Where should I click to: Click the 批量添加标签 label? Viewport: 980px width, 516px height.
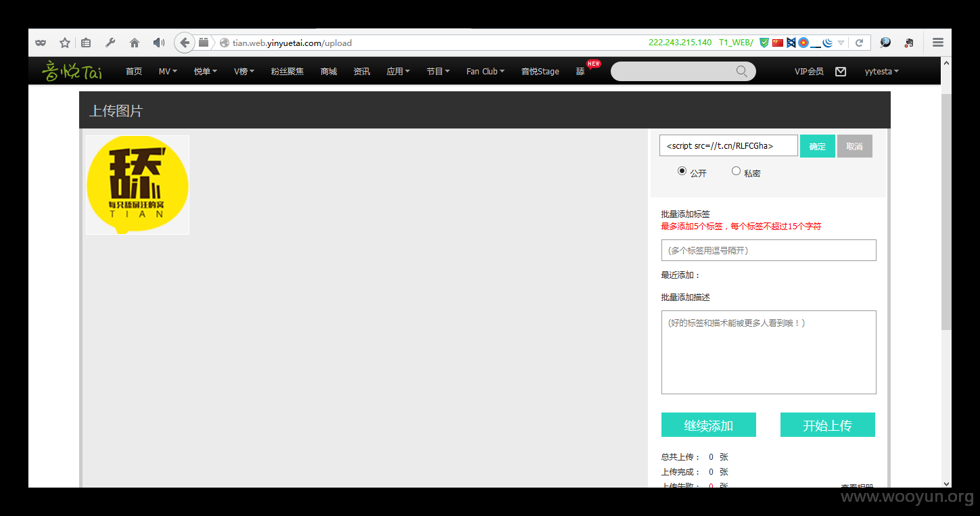(x=686, y=214)
